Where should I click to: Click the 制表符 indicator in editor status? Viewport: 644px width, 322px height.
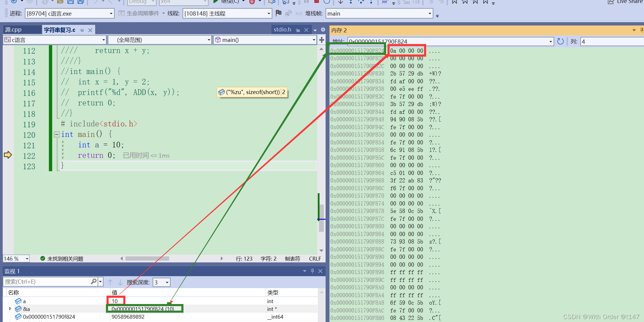pos(292,258)
